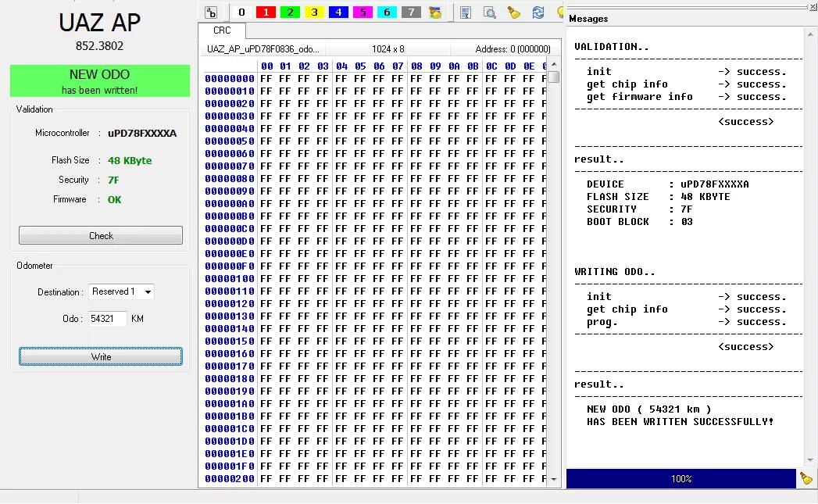Image resolution: width=818 pixels, height=504 pixels.
Task: Click the UAZ AP title text
Action: click(99, 23)
